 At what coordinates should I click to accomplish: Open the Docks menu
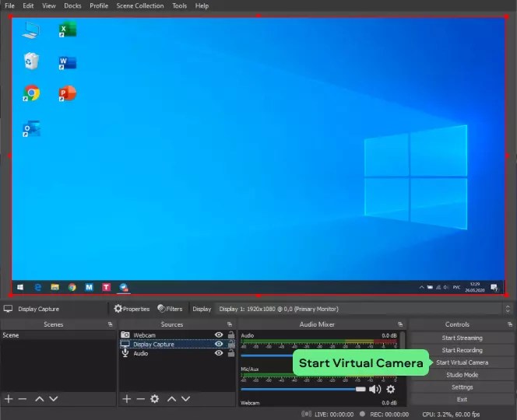pos(72,5)
